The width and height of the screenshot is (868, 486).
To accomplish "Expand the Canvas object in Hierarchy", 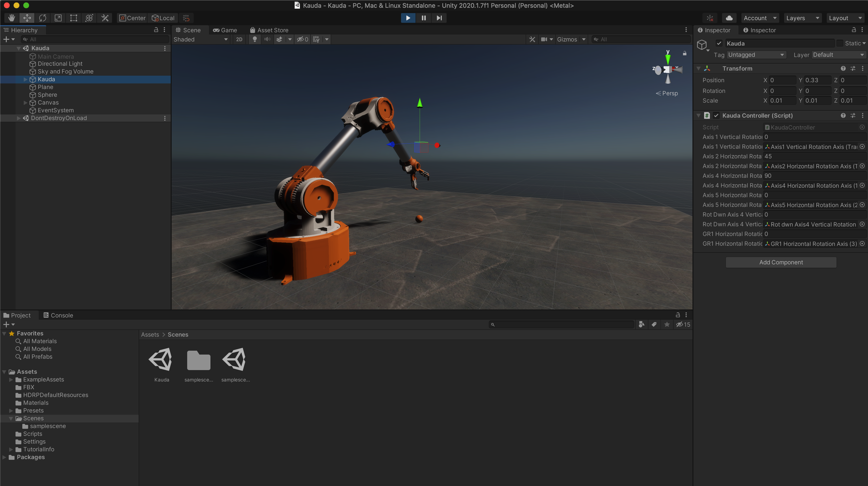I will (x=25, y=103).
